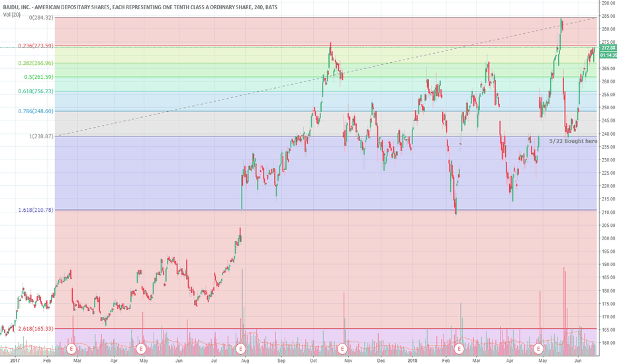
Task: Open the earnings E marker just before May 2017
Action: (x=141, y=349)
